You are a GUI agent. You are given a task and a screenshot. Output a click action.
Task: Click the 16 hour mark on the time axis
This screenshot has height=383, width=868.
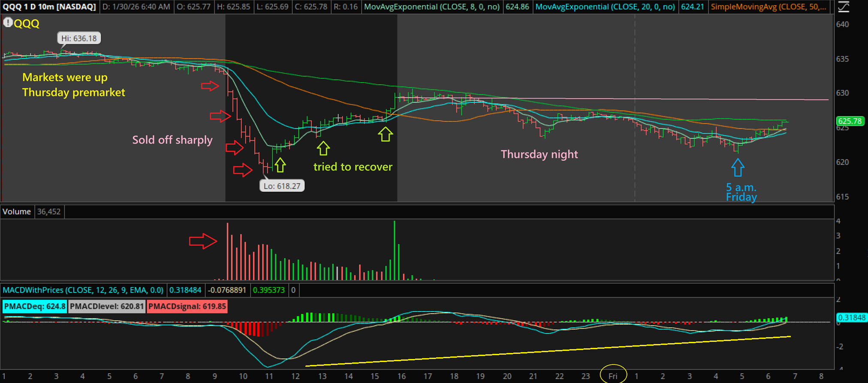(401, 376)
